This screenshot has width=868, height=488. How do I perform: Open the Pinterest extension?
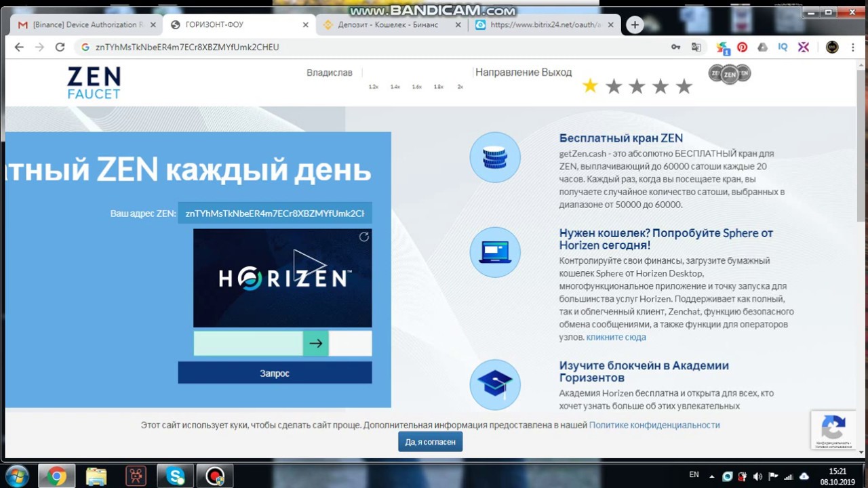[743, 47]
